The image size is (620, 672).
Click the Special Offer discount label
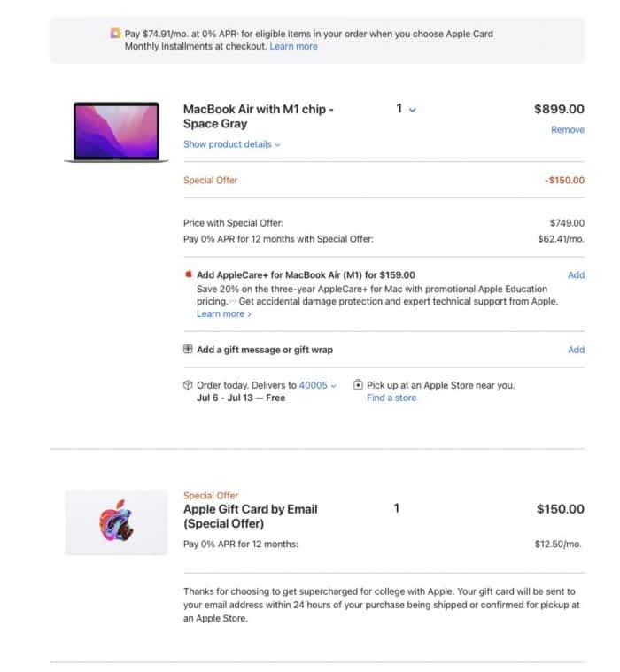210,181
